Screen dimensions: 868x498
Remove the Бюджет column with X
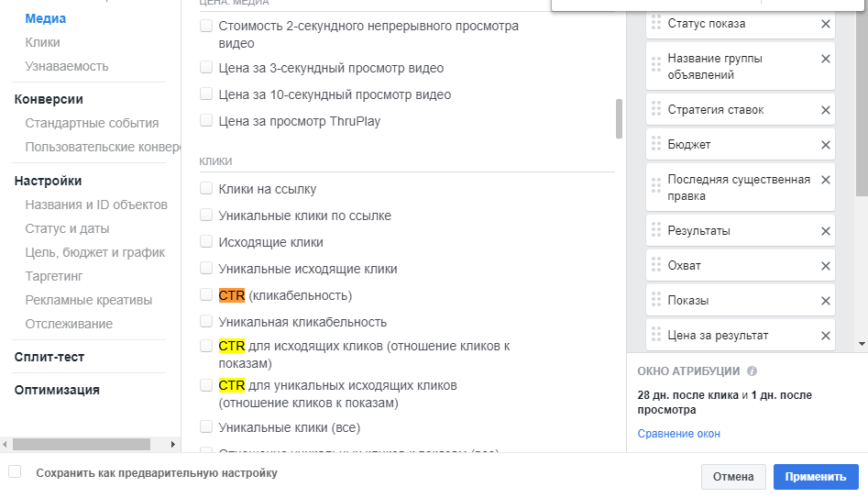point(826,145)
